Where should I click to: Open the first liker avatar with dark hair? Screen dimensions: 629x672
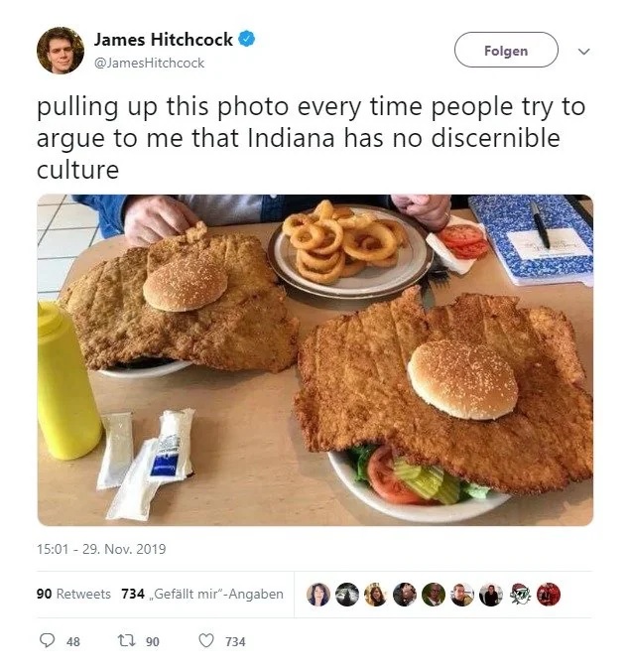coord(318,595)
